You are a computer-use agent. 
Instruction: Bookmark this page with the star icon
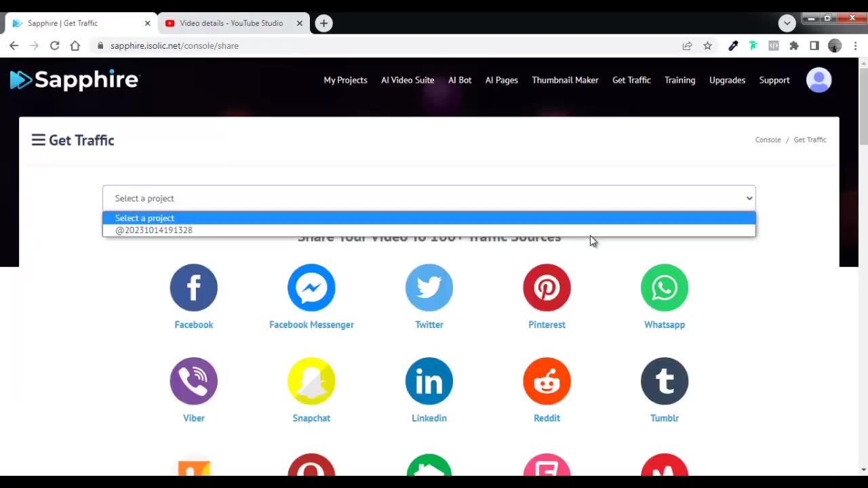(707, 45)
